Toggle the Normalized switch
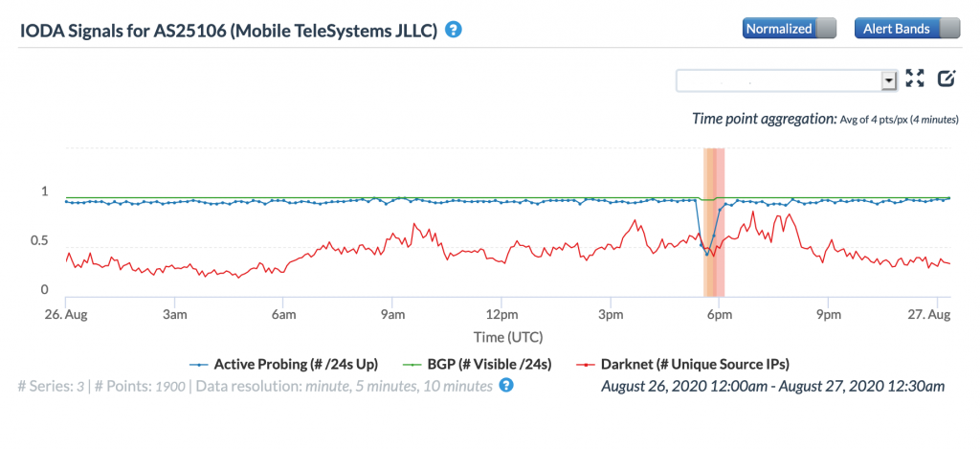This screenshot has width=980, height=449. click(x=789, y=29)
